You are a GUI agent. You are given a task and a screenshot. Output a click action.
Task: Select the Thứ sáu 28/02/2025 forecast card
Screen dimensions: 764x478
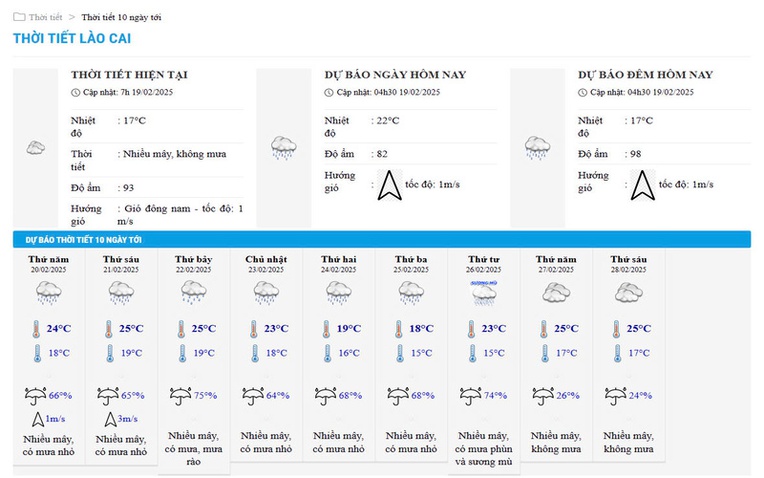point(629,355)
